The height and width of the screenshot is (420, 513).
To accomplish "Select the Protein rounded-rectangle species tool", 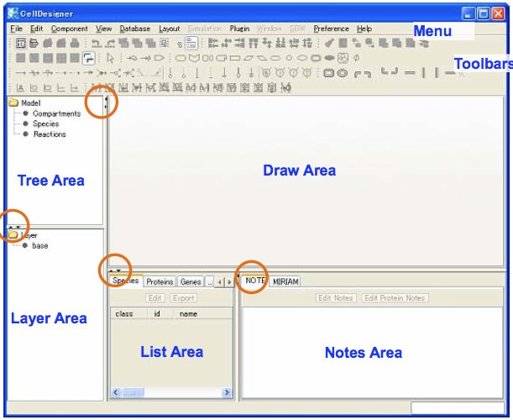I will pyautogui.click(x=181, y=58).
